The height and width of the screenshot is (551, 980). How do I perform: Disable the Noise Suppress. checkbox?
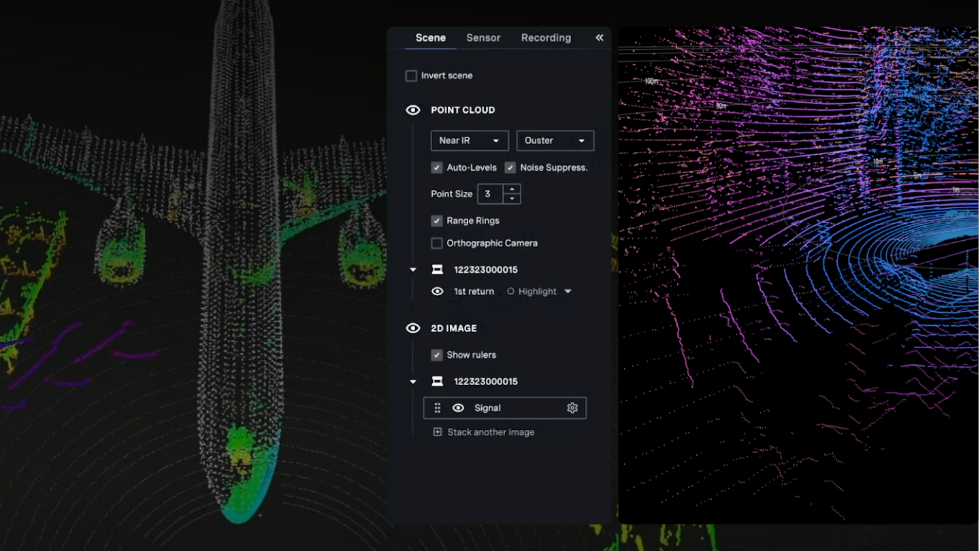pos(510,167)
